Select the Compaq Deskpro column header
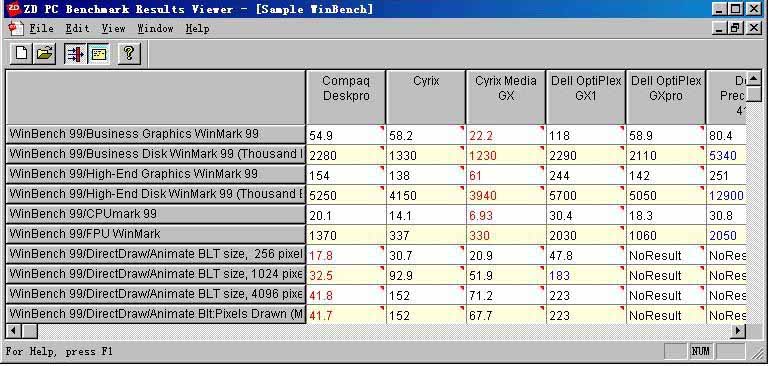The height and width of the screenshot is (366, 768). [x=346, y=97]
